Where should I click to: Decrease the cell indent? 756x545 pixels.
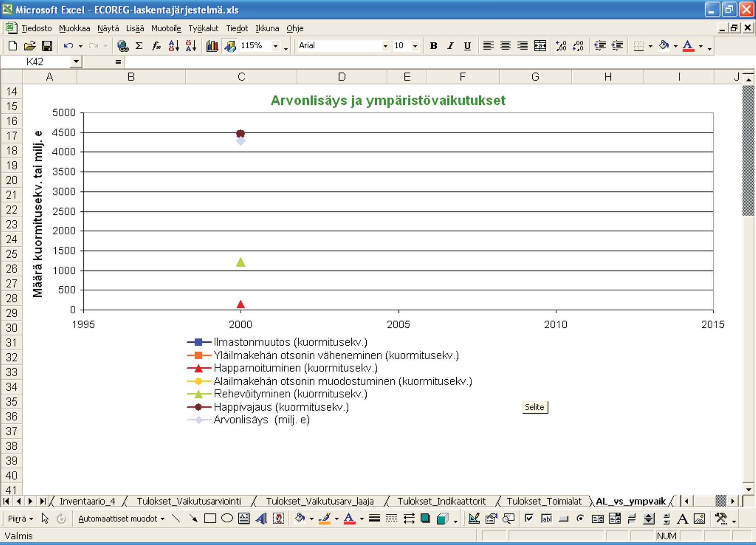pyautogui.click(x=600, y=46)
